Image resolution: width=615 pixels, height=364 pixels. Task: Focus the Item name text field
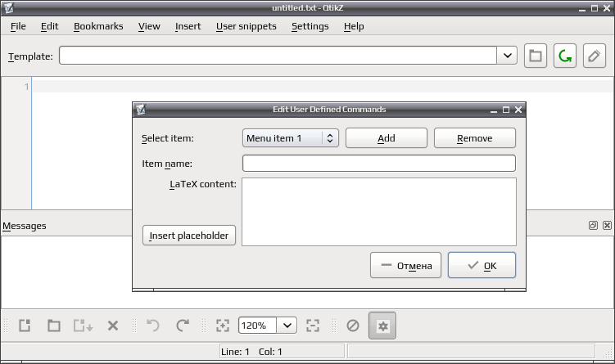pyautogui.click(x=379, y=164)
